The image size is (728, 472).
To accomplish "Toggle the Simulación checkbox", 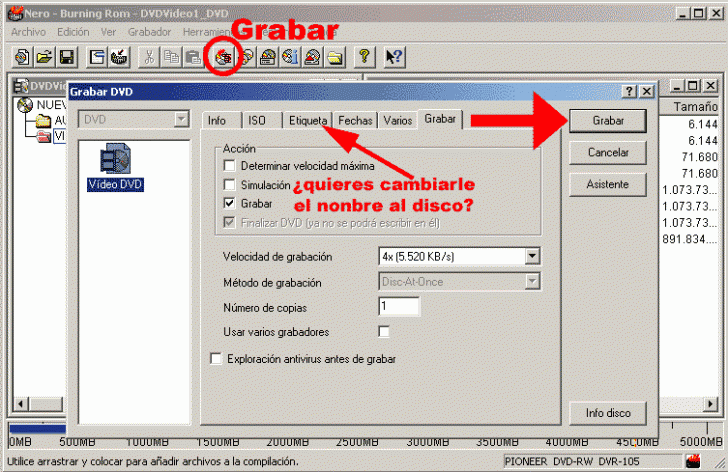I will coord(229,185).
